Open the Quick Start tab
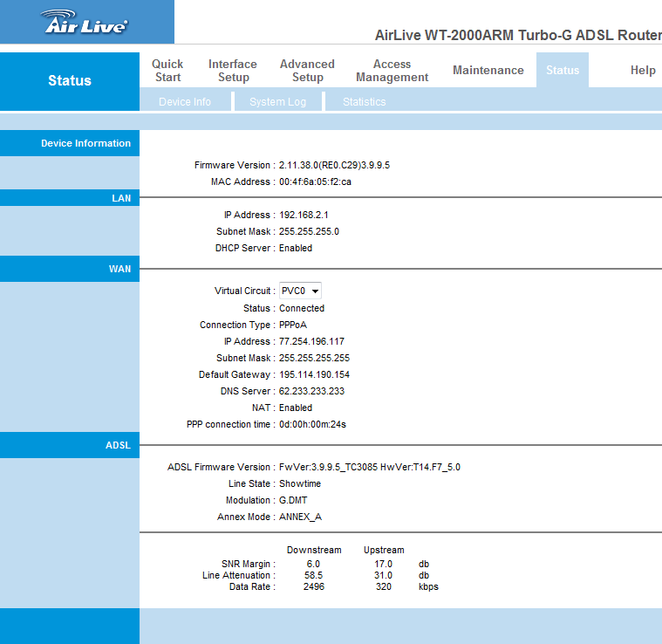The width and height of the screenshot is (662, 644). click(167, 71)
